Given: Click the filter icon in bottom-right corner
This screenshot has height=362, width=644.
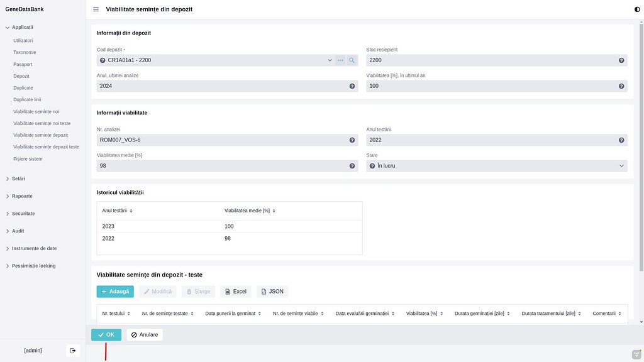Looking at the screenshot, I should point(636,354).
